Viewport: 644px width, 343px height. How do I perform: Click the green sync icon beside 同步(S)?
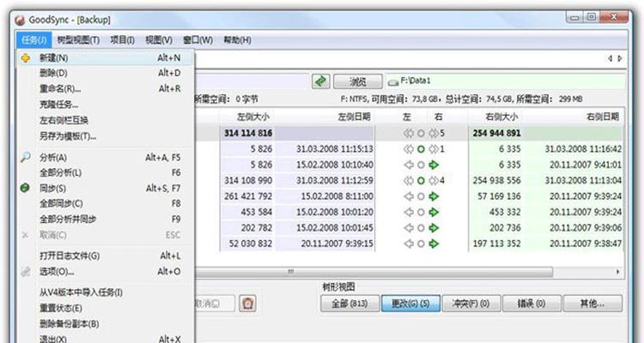25,188
